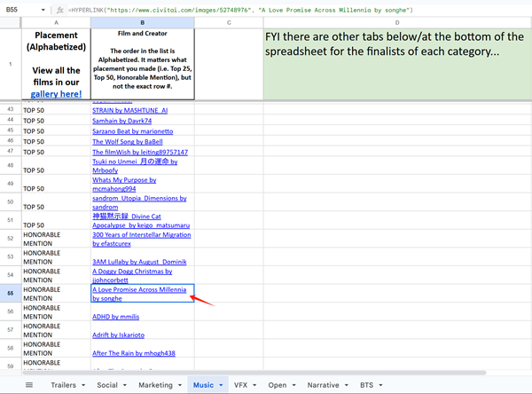The image size is (532, 394).
Task: Switch to the Marketing sheet tab
Action: [x=155, y=385]
